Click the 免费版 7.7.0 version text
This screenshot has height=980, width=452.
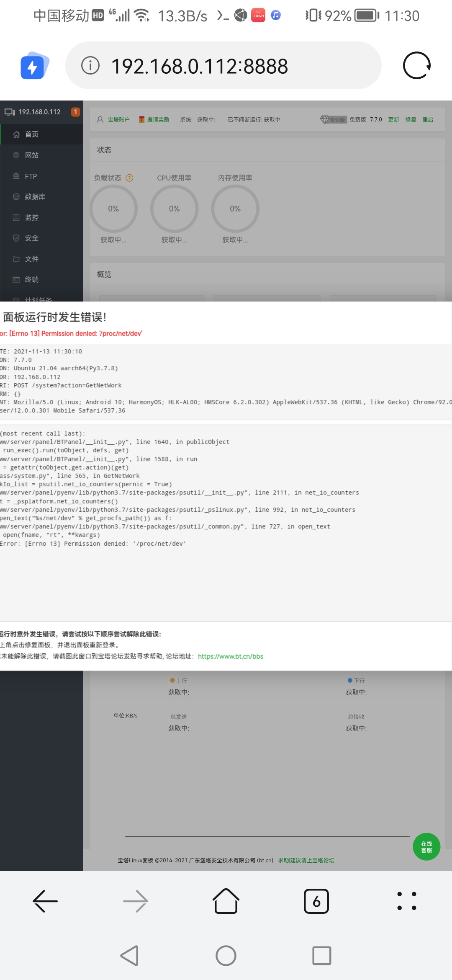click(366, 120)
